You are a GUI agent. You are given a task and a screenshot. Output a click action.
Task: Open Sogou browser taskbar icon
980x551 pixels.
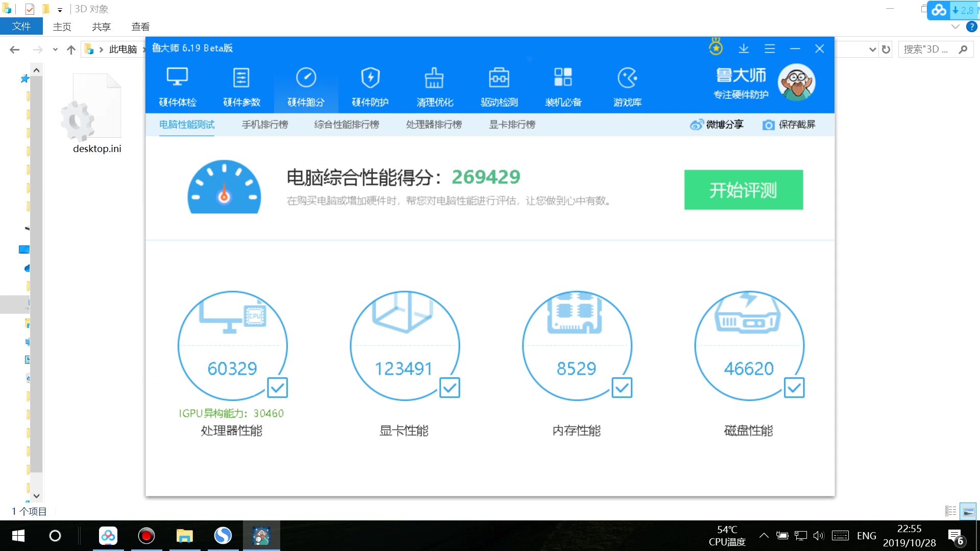point(223,536)
